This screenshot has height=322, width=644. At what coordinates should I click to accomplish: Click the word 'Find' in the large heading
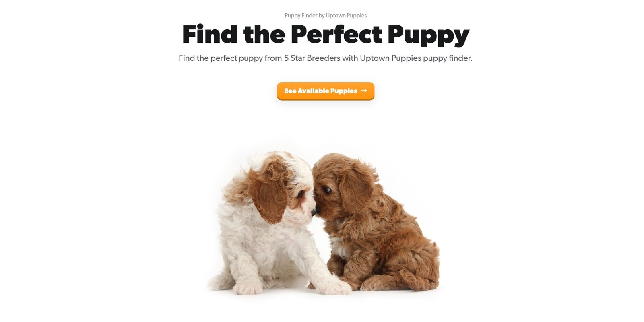click(x=210, y=34)
